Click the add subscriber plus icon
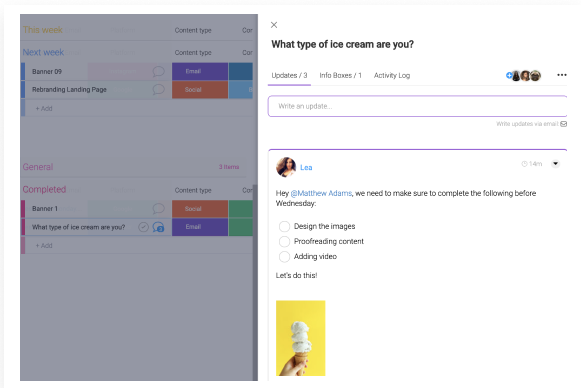 pos(509,75)
